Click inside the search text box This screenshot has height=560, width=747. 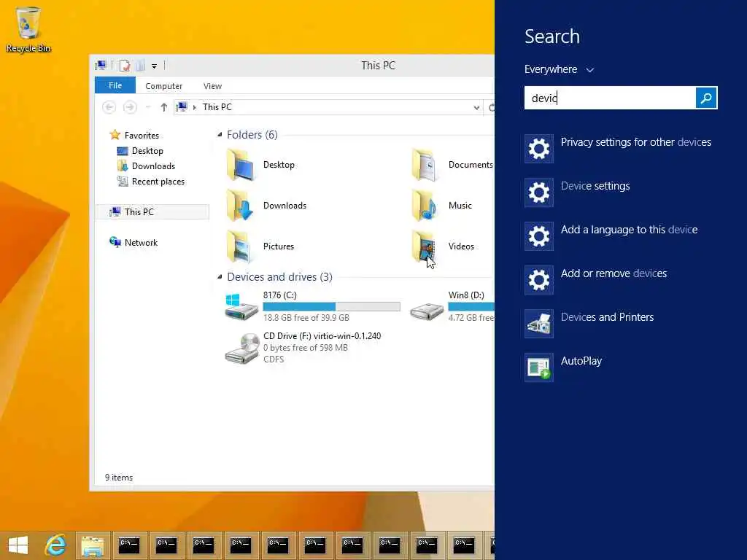[x=610, y=98]
